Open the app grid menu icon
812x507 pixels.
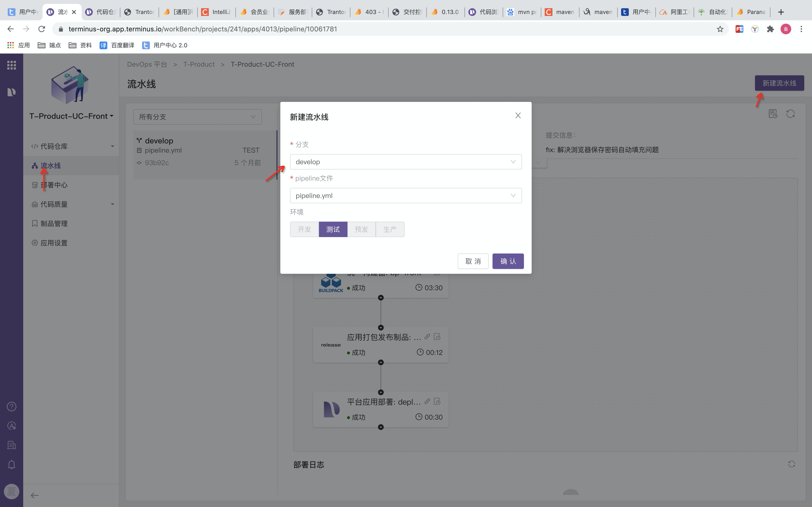(12, 65)
